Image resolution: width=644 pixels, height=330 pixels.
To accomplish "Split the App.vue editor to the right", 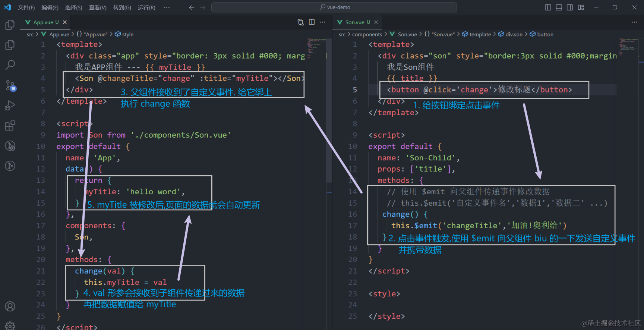I will (312, 22).
